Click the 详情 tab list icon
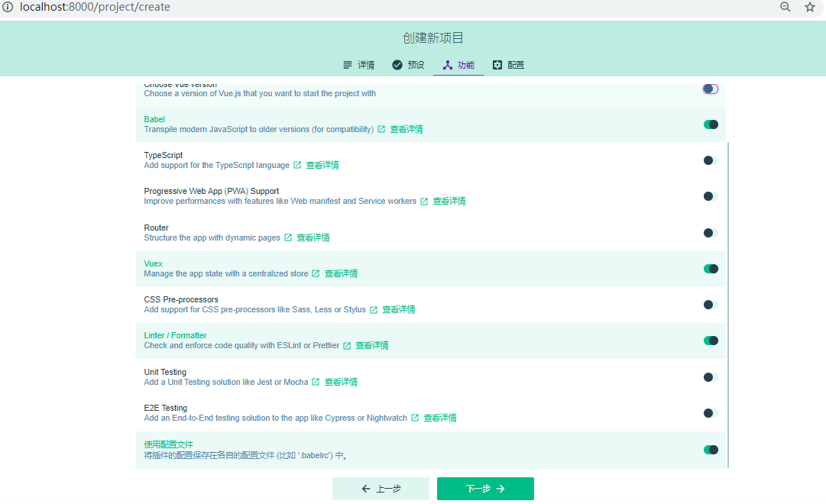This screenshot has width=826, height=504. pos(348,65)
